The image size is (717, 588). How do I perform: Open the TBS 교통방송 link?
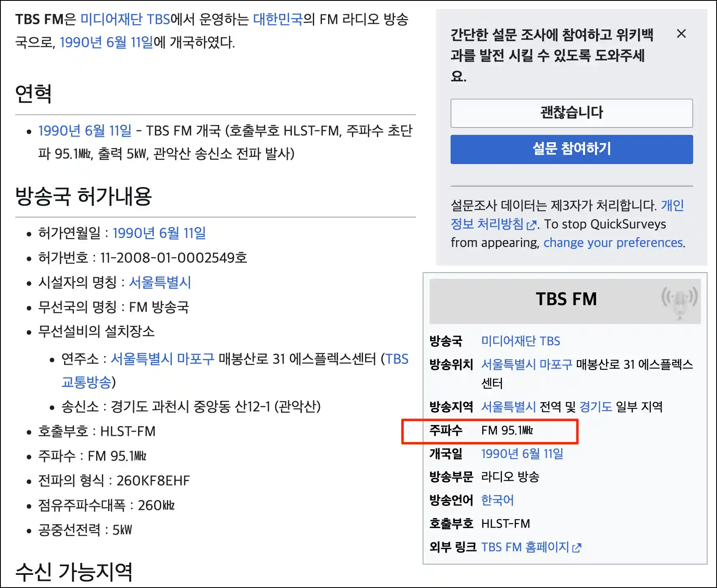pyautogui.click(x=235, y=370)
